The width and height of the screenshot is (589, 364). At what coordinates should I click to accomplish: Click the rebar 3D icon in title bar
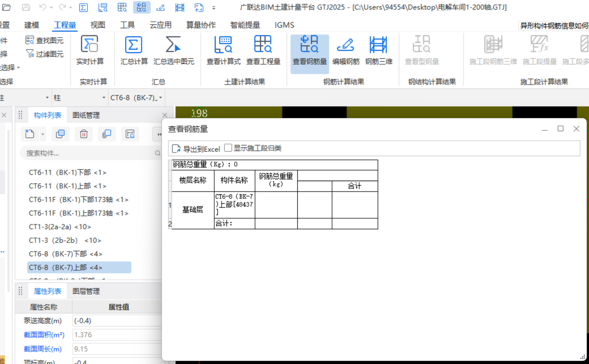180,7
